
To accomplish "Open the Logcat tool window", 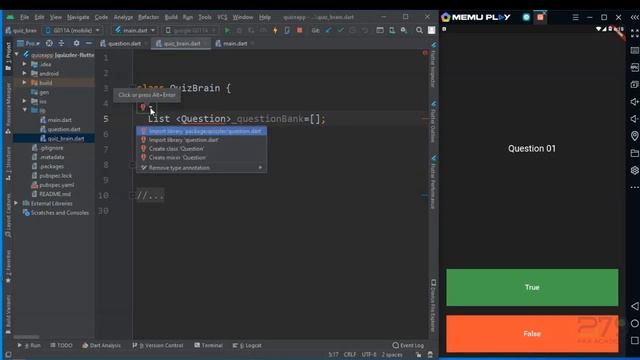I will [247, 345].
